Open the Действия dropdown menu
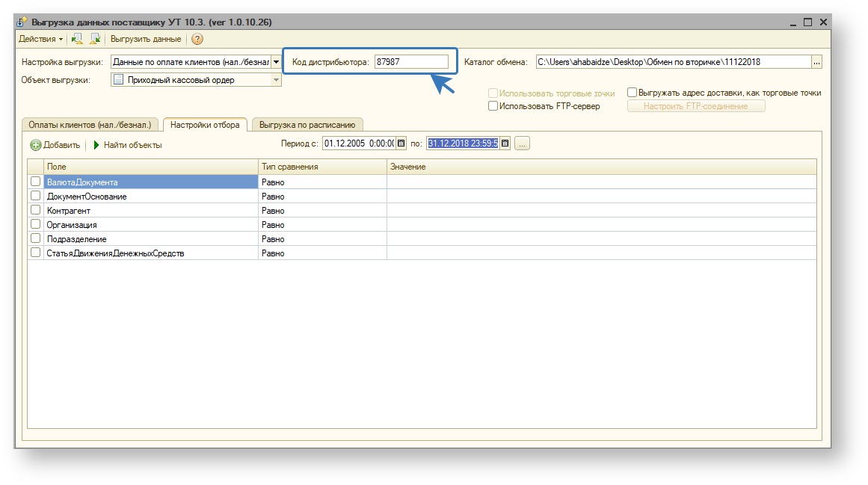868x485 pixels. pos(40,39)
